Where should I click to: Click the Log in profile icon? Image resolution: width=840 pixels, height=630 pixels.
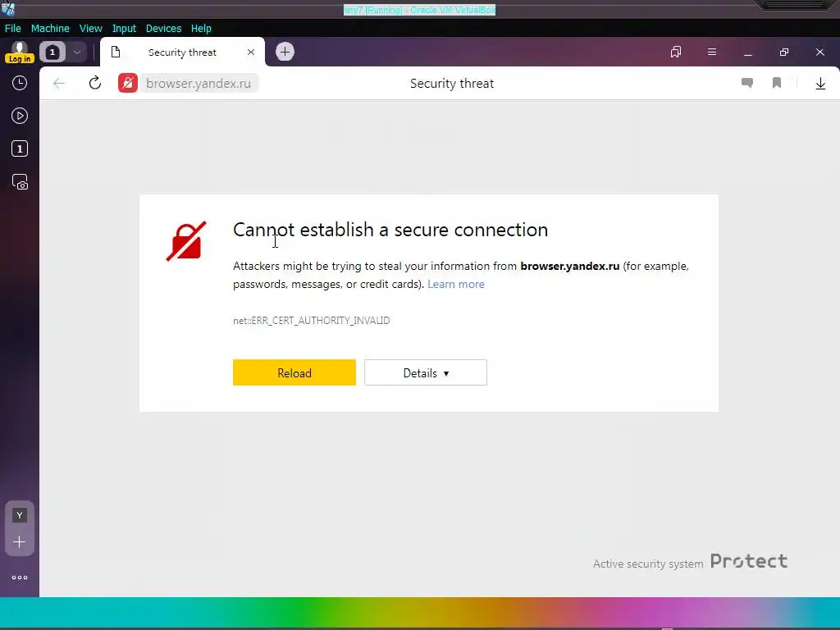20,52
